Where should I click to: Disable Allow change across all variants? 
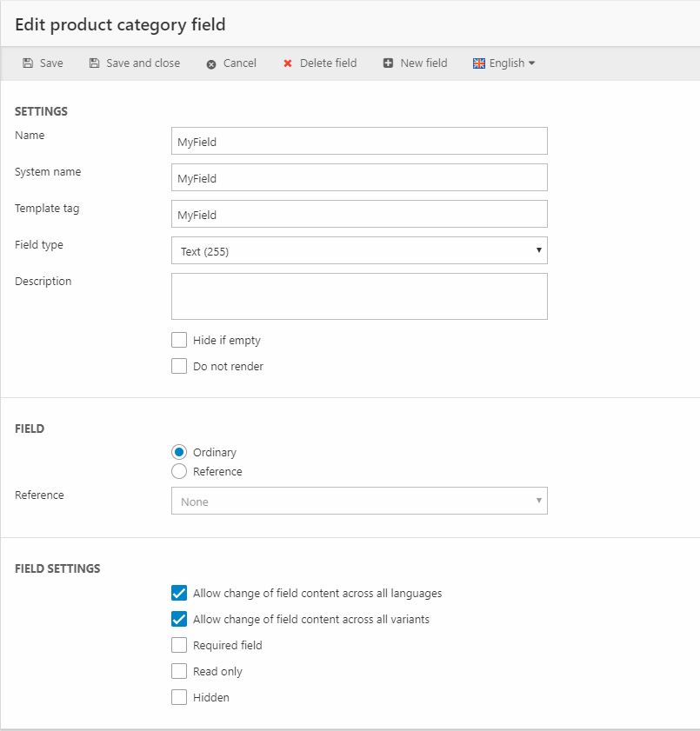pyautogui.click(x=179, y=619)
